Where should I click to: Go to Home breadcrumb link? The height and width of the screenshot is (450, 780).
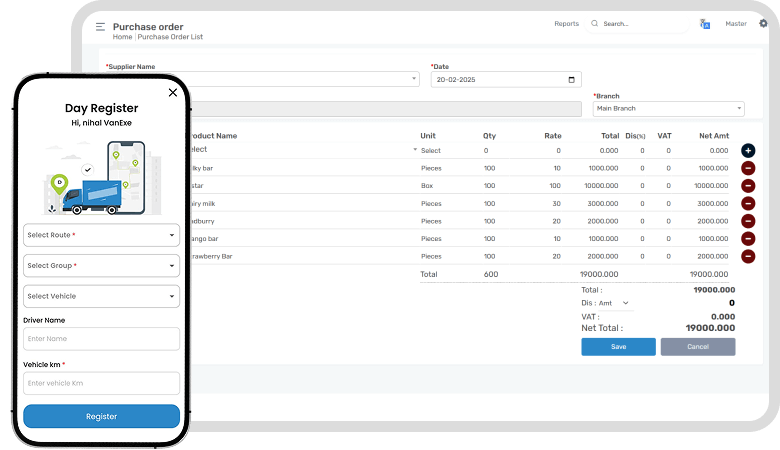pyautogui.click(x=122, y=36)
